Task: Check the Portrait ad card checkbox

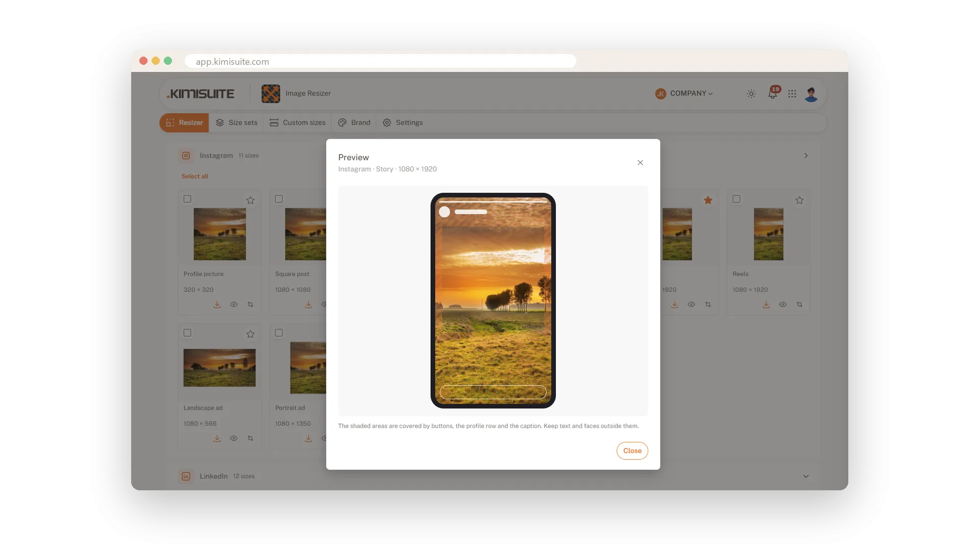Action: [x=279, y=333]
